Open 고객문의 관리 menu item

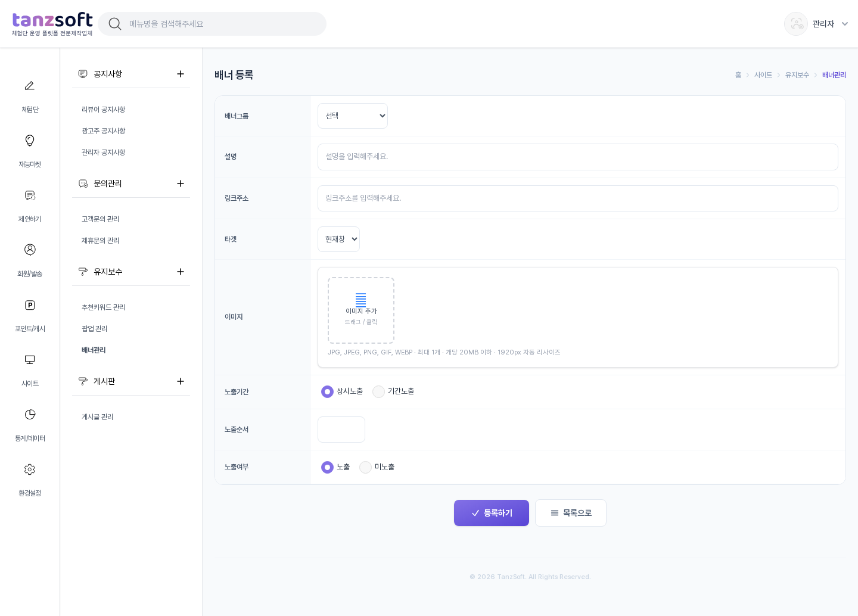pyautogui.click(x=100, y=219)
